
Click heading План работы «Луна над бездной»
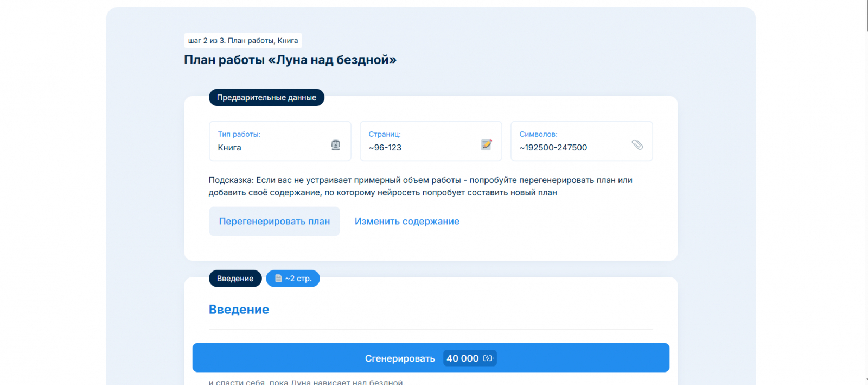click(x=290, y=60)
